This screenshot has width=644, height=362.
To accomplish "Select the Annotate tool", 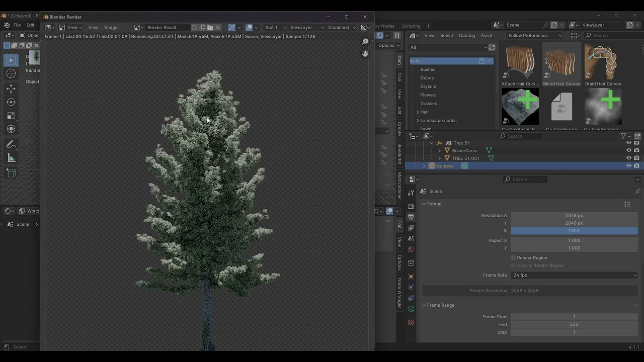I will coord(11,145).
